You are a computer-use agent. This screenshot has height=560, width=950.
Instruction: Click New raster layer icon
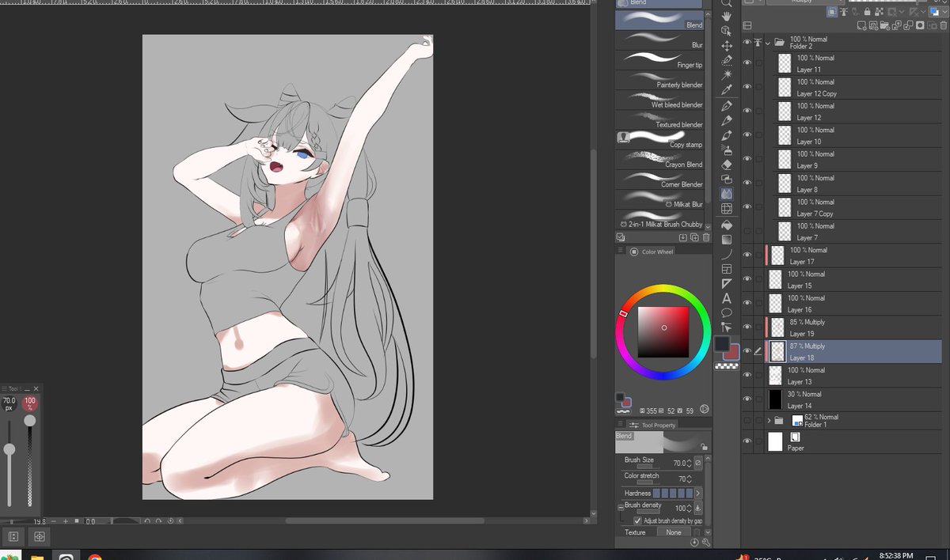tap(861, 25)
